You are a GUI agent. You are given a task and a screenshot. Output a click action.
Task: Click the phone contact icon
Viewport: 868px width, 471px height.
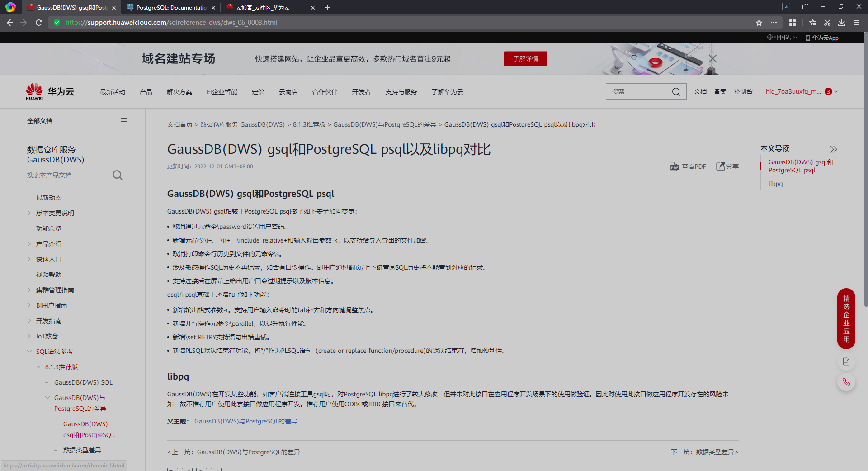point(846,382)
